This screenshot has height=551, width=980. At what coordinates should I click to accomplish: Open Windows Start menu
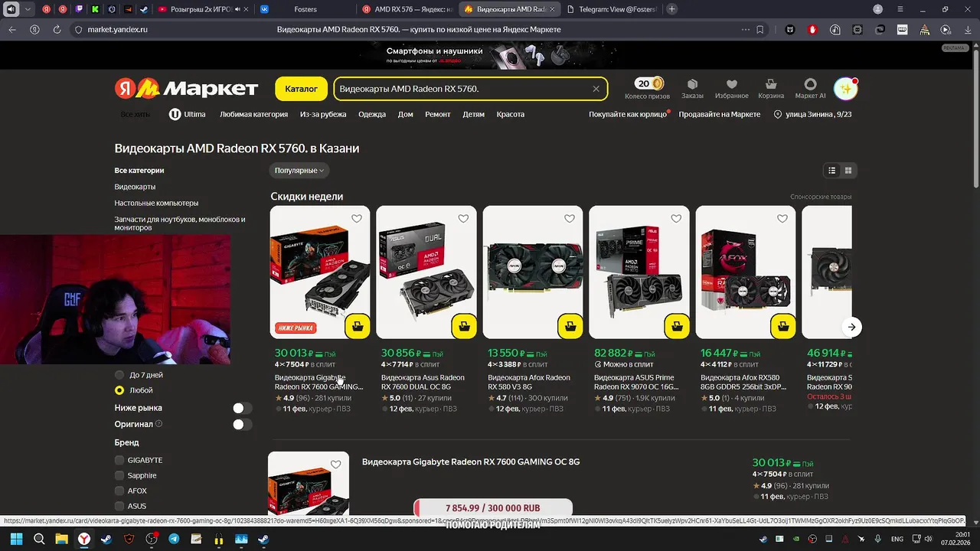pyautogui.click(x=16, y=539)
